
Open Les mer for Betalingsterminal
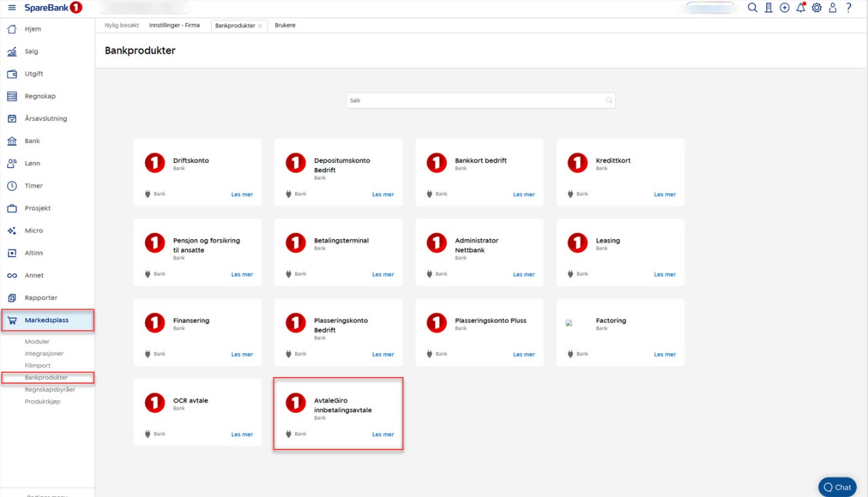tap(383, 275)
